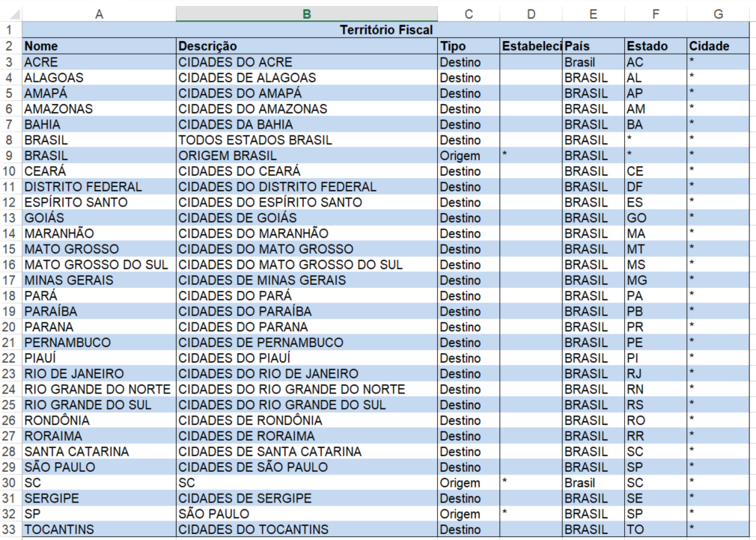
Task: Click 'Brasil' country cell in ACRE row
Action: coord(593,62)
